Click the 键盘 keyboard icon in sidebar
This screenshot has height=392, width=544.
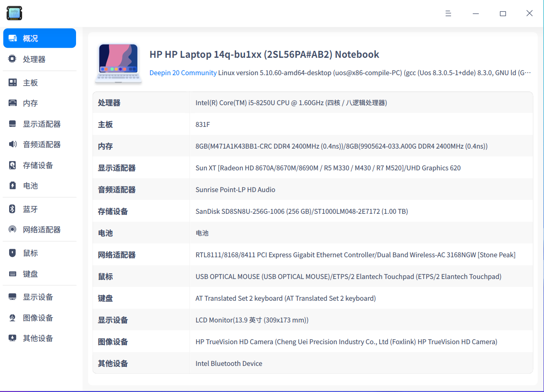click(x=13, y=274)
